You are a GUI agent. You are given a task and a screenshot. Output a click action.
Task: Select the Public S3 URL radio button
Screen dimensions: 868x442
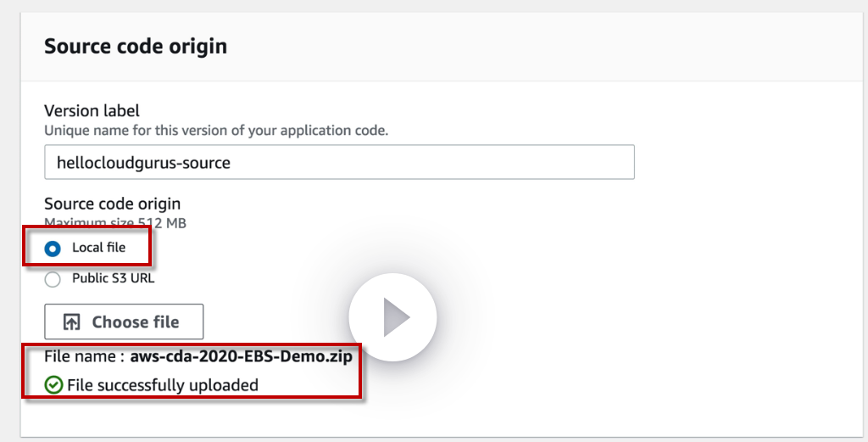tap(53, 279)
